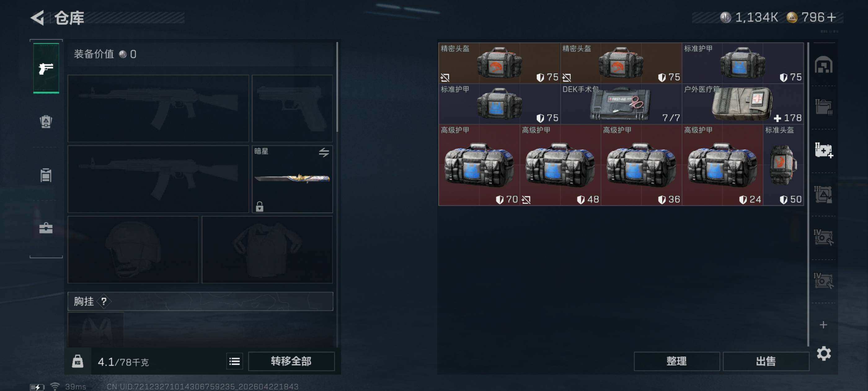Add currency with the plus next to 796

tap(831, 17)
